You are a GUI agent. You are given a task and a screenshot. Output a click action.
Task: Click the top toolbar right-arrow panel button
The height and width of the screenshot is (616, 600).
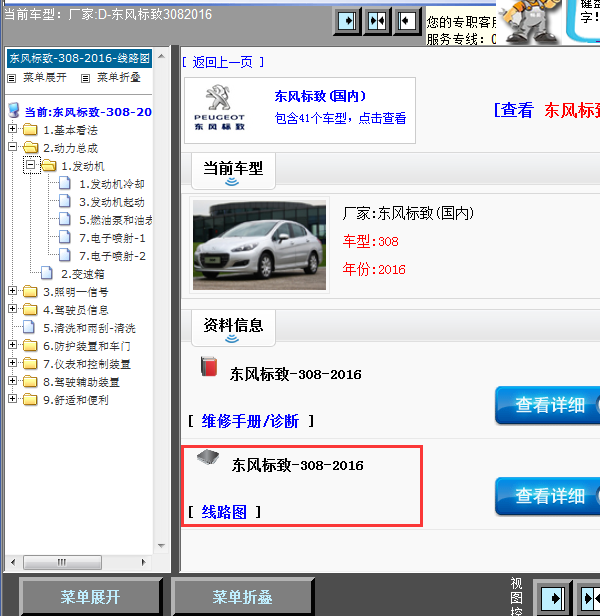tap(347, 21)
